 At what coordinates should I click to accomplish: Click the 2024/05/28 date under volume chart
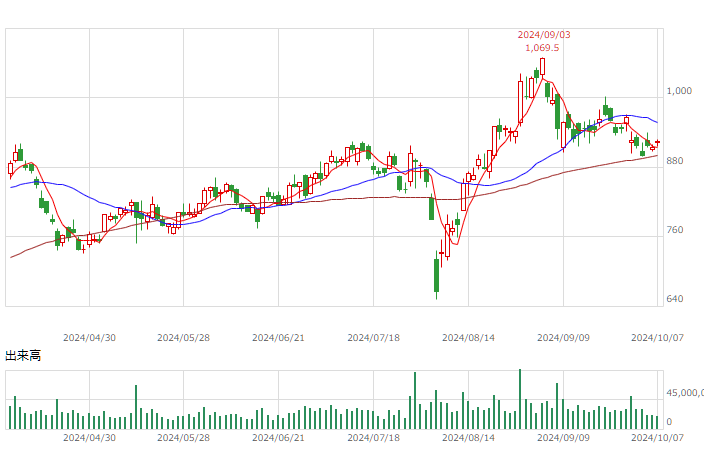click(x=183, y=438)
